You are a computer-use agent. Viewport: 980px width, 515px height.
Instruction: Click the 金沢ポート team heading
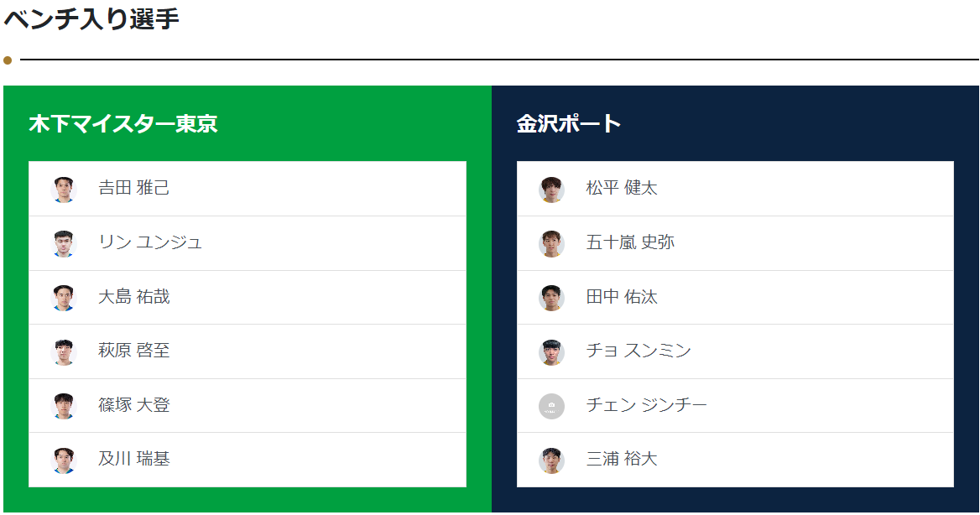[x=569, y=124]
